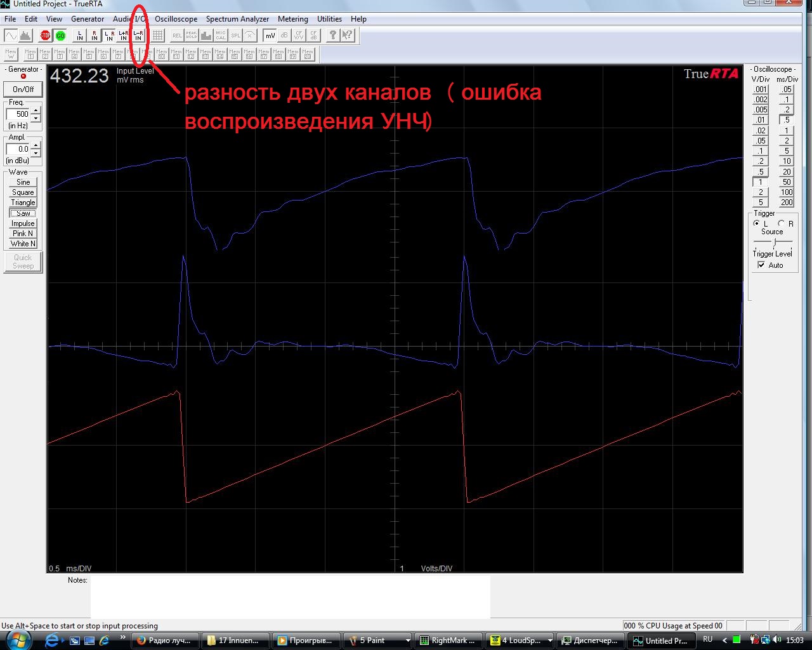Screen dimensions: 812x650
Task: Select the L-R IN difference input icon
Action: coord(138,36)
